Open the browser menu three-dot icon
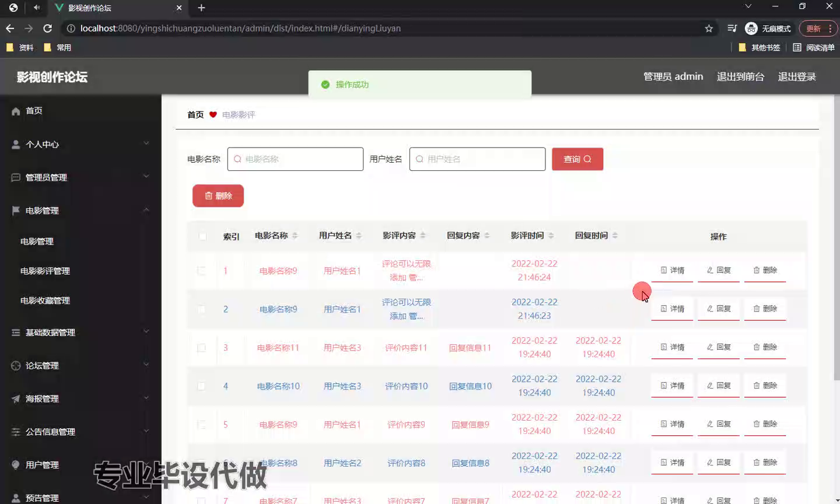This screenshot has width=840, height=504. 830,28
